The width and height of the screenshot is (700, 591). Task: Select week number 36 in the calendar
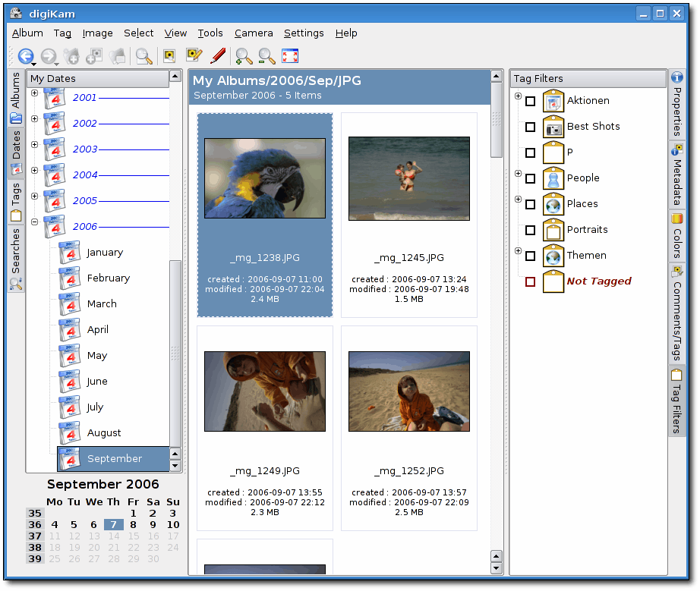point(35,525)
